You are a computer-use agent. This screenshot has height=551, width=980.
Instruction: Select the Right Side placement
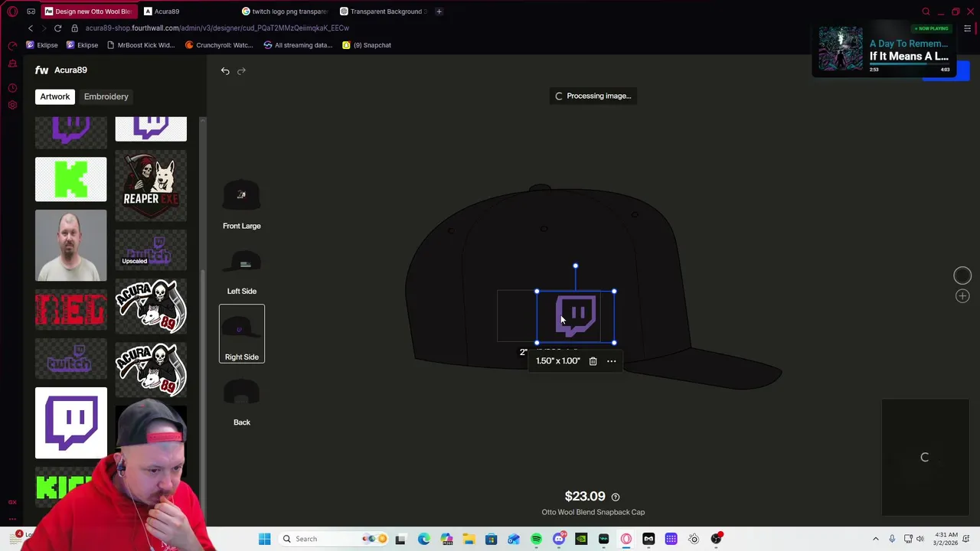242,334
